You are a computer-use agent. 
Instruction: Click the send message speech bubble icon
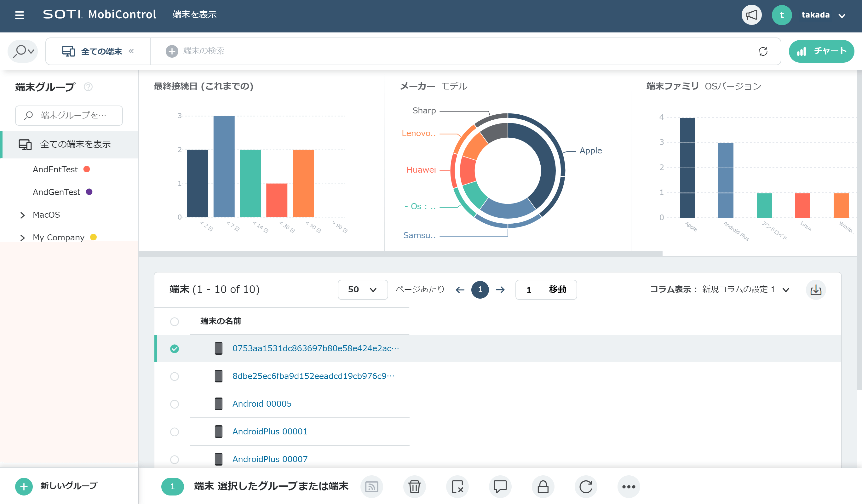coord(500,487)
